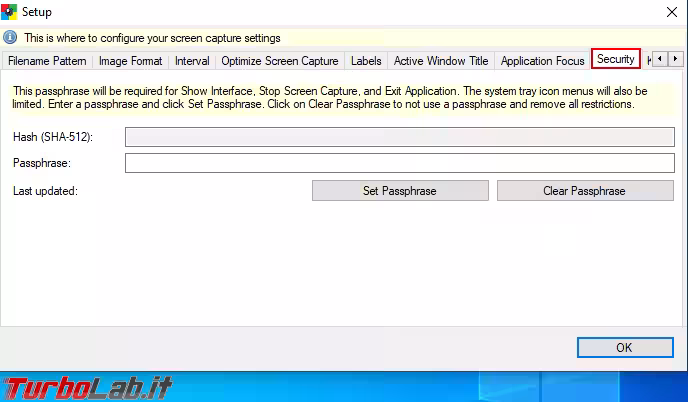Image resolution: width=688 pixels, height=402 pixels.
Task: Click the Setup title bar text
Action: click(37, 12)
